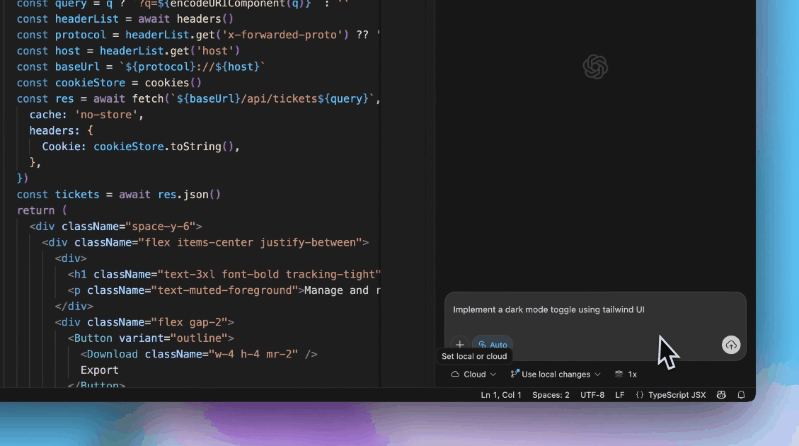Select TypeScript JSX language mode
Viewport: 799px width, 446px height.
tap(676, 395)
